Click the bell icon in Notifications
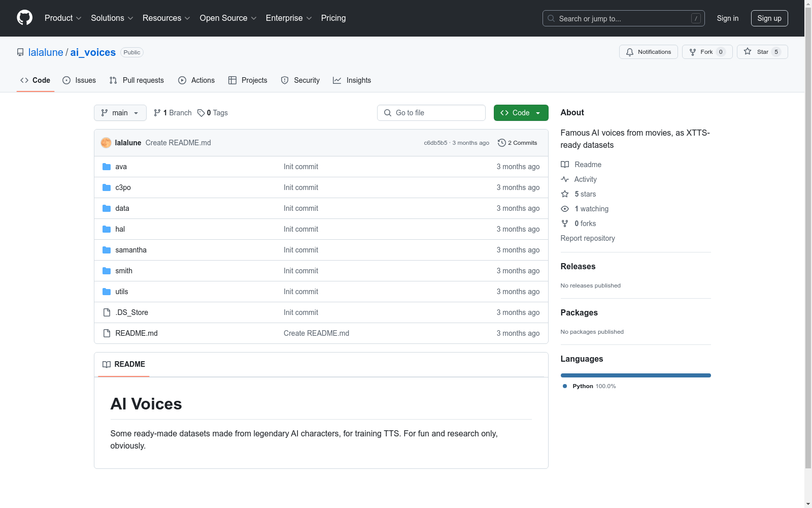Image resolution: width=812 pixels, height=508 pixels. click(x=630, y=52)
